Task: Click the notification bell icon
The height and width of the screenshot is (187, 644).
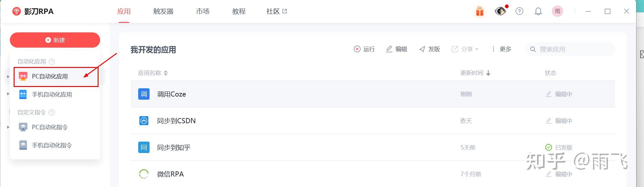Action: pos(538,11)
